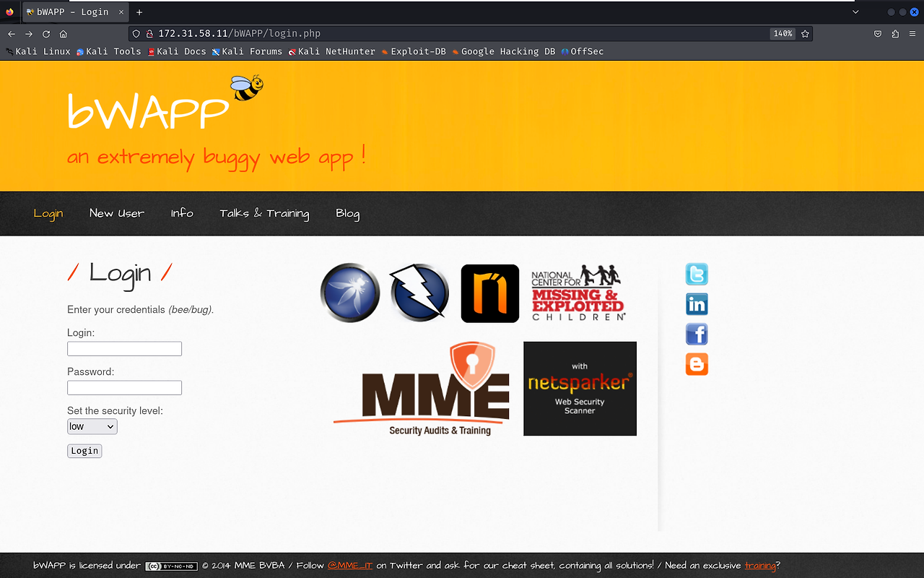Screen dimensions: 924x578
Task: Click the Pocket save icon in toolbar
Action: point(878,34)
